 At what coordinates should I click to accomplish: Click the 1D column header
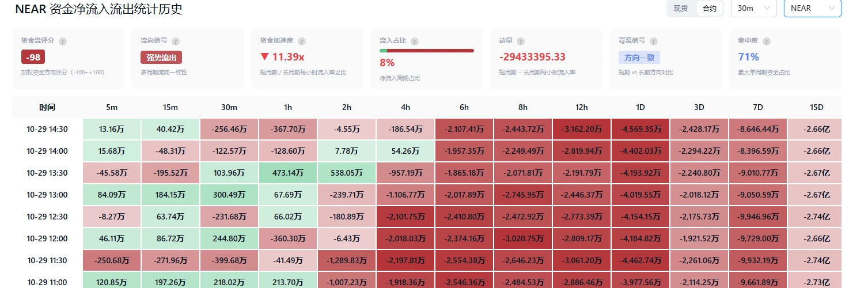(641, 107)
